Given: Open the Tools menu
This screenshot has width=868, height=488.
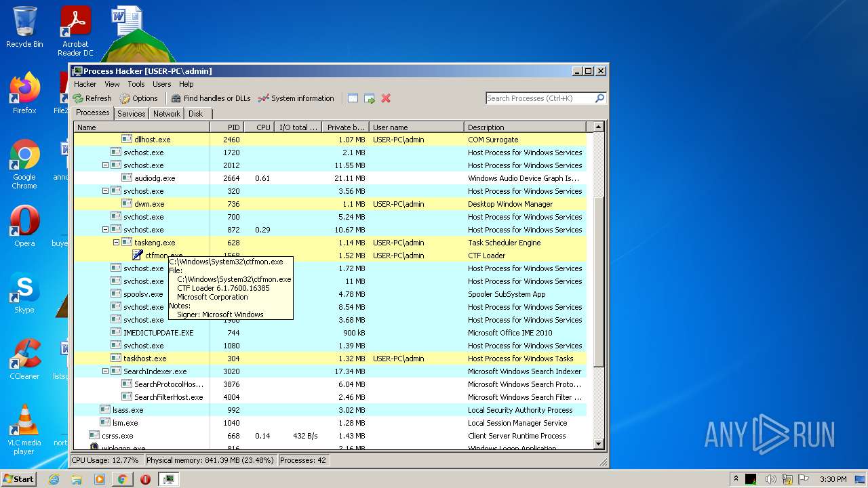Looking at the screenshot, I should 136,84.
